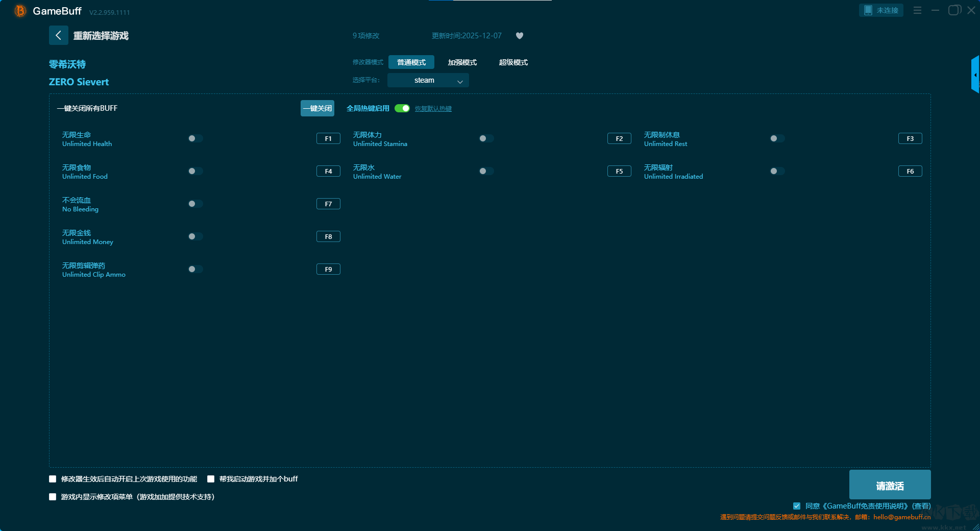Turn on Unlimited Money toggle
Screen dimensions: 980x531
[x=195, y=236]
